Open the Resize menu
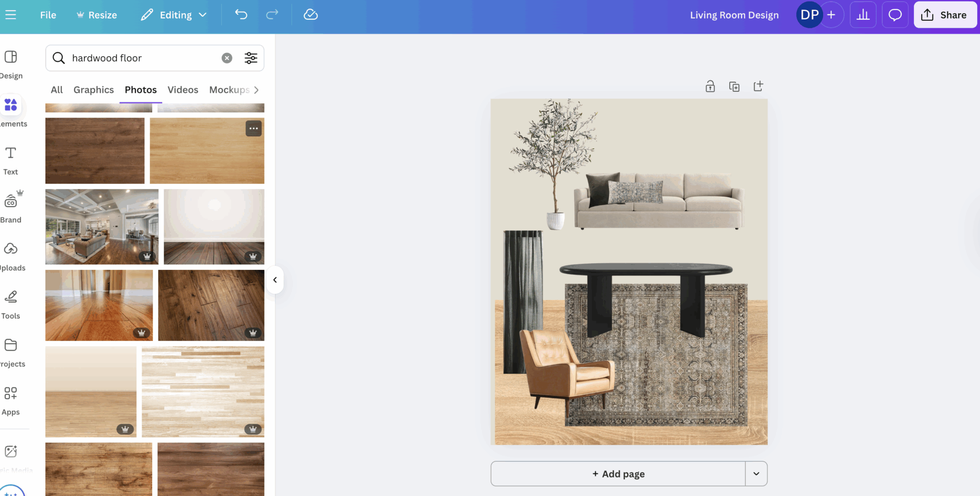The image size is (980, 496). 97,15
